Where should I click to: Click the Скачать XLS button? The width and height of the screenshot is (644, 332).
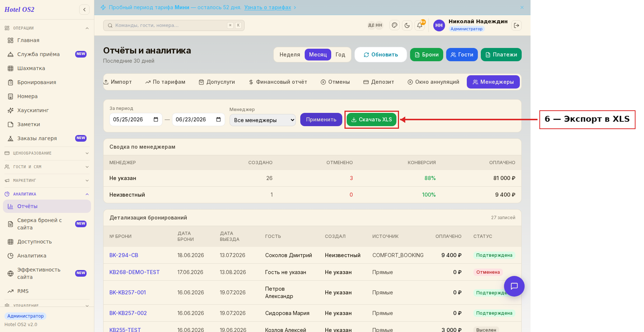371,120
